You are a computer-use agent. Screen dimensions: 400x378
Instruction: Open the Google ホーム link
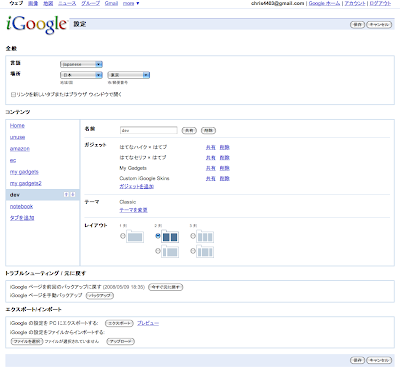pyautogui.click(x=324, y=3)
